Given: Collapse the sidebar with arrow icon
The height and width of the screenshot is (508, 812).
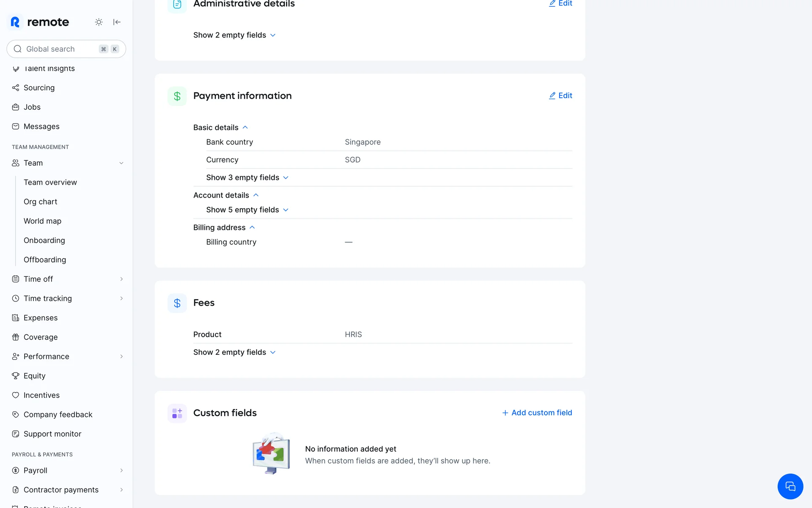Looking at the screenshot, I should click(117, 22).
